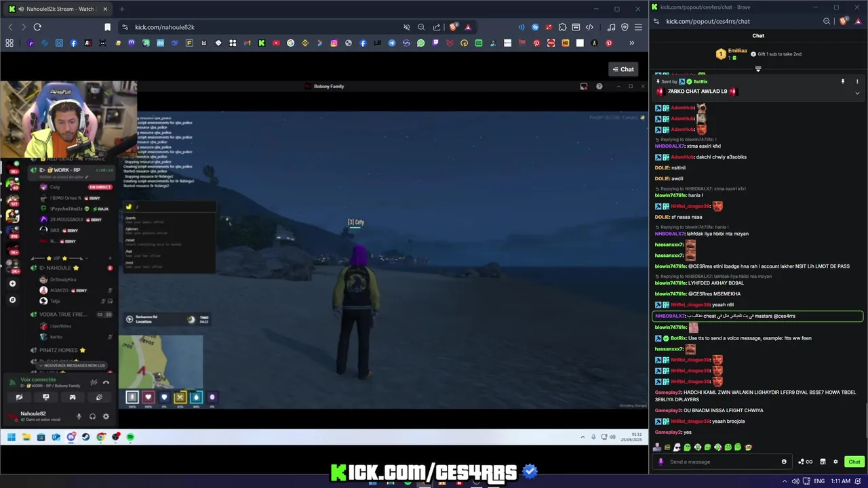Viewport: 868px width, 488px height.
Task: Show more bookmarks with the overflow chevron
Action: 631,43
